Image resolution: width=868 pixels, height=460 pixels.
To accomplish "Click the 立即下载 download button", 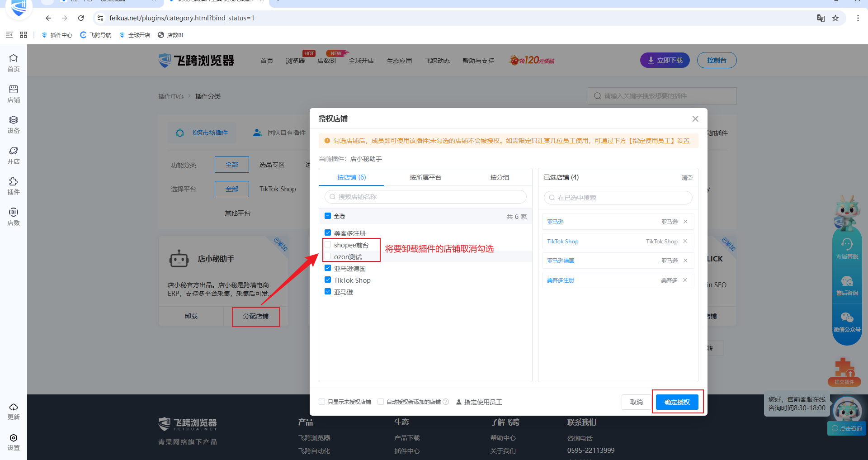I will [x=665, y=60].
